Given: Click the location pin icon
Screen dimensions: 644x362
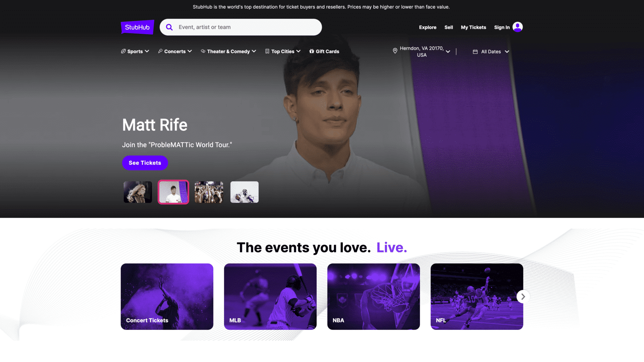Looking at the screenshot, I should pos(395,51).
